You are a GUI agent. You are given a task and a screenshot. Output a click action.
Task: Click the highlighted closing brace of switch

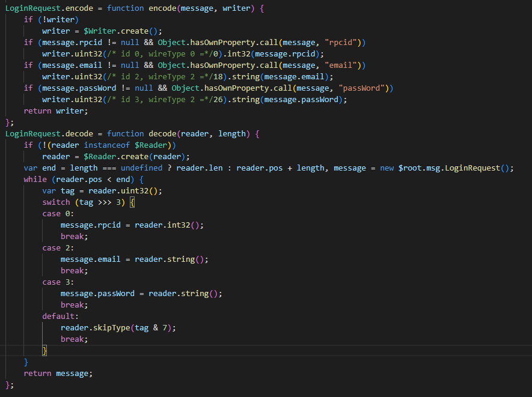pos(44,351)
